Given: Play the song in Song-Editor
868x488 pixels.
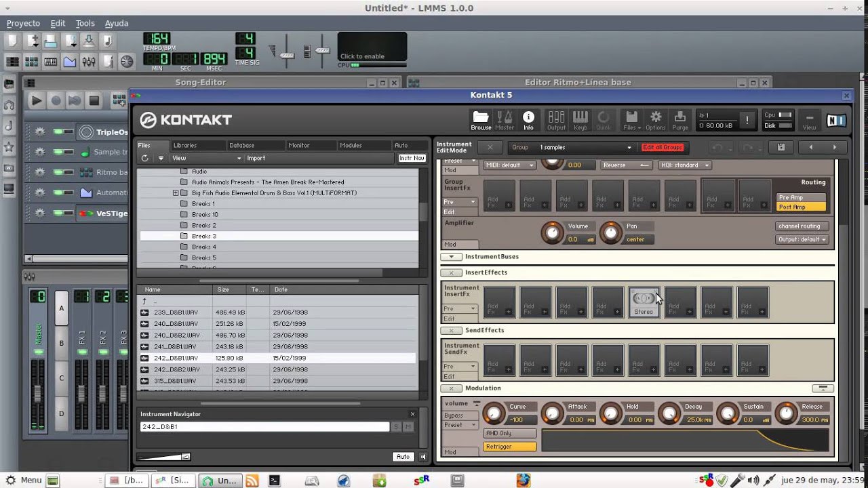Looking at the screenshot, I should [x=37, y=101].
